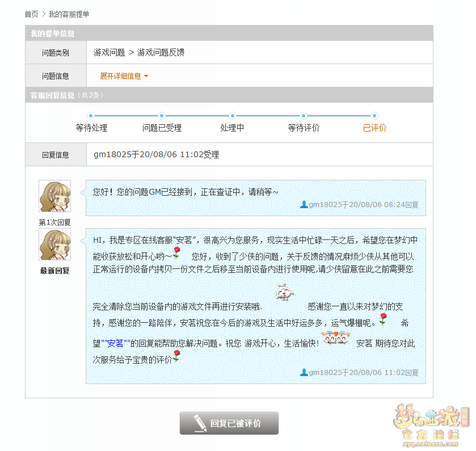The width and height of the screenshot is (476, 451).
Task: Select the 问题已受理 progress step dot
Action: 162,116
